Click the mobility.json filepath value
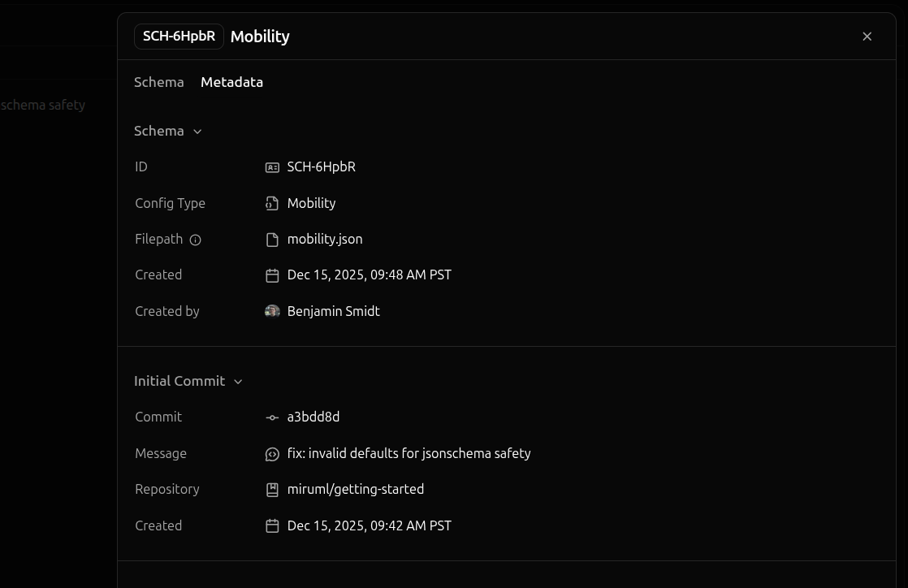 [x=325, y=240]
